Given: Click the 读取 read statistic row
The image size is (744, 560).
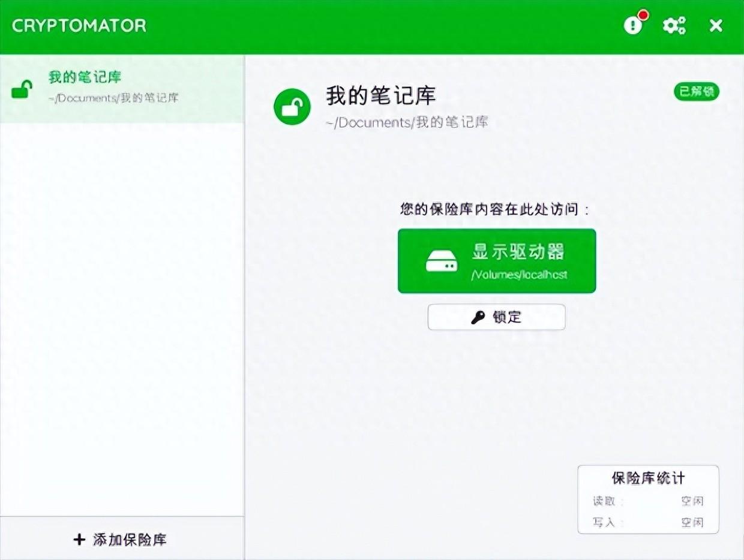Looking at the screenshot, I should [x=648, y=501].
